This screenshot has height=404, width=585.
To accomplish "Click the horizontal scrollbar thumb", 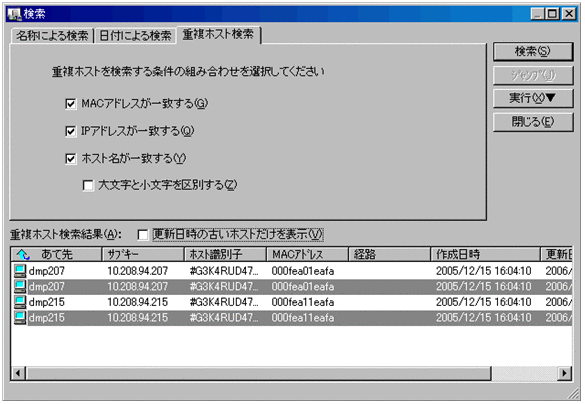I will click(258, 373).
